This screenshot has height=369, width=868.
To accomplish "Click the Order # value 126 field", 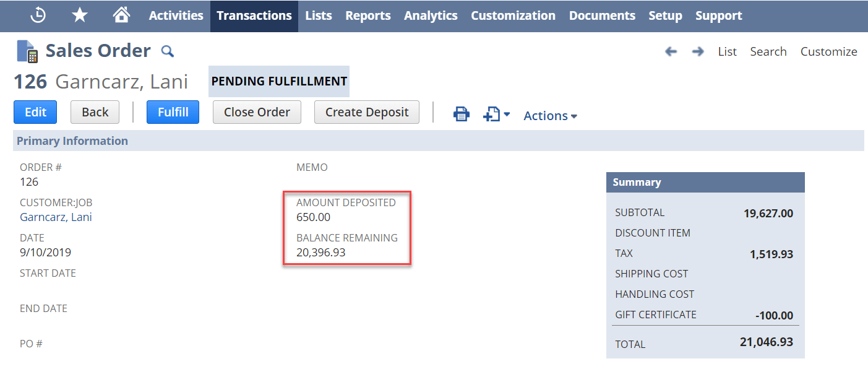I will tap(29, 182).
